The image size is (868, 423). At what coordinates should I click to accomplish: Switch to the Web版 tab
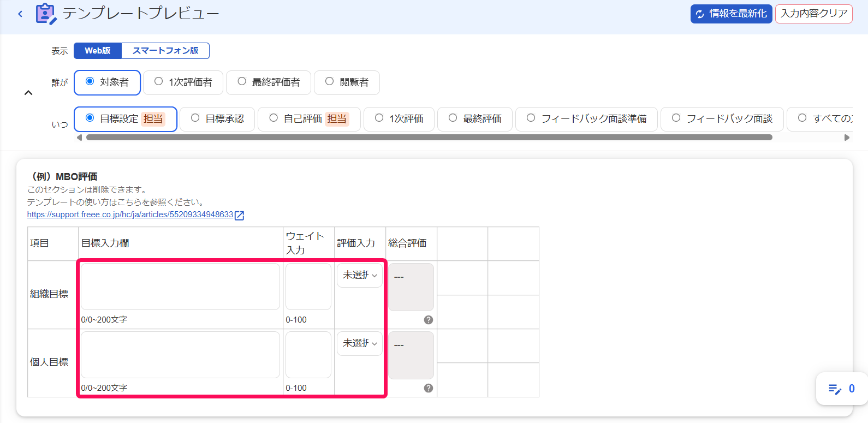click(x=98, y=51)
